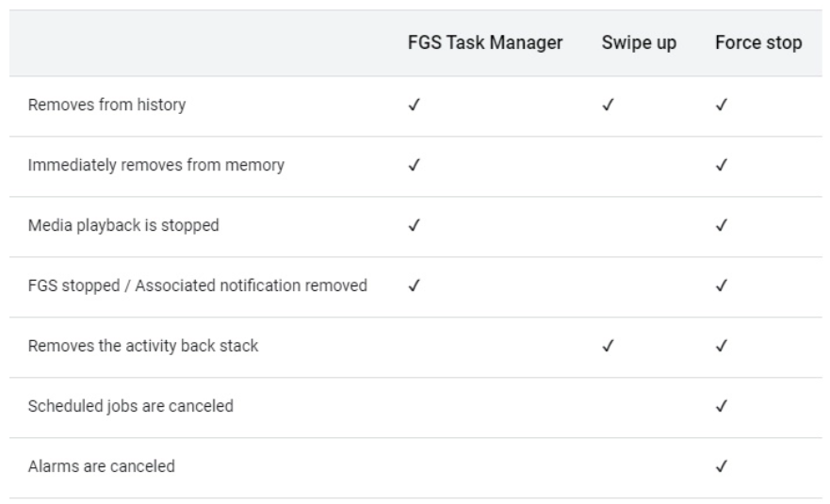This screenshot has height=504, width=830.
Task: Click FGS Task Manager checkmark for Immediately removes from memory
Action: tap(413, 166)
